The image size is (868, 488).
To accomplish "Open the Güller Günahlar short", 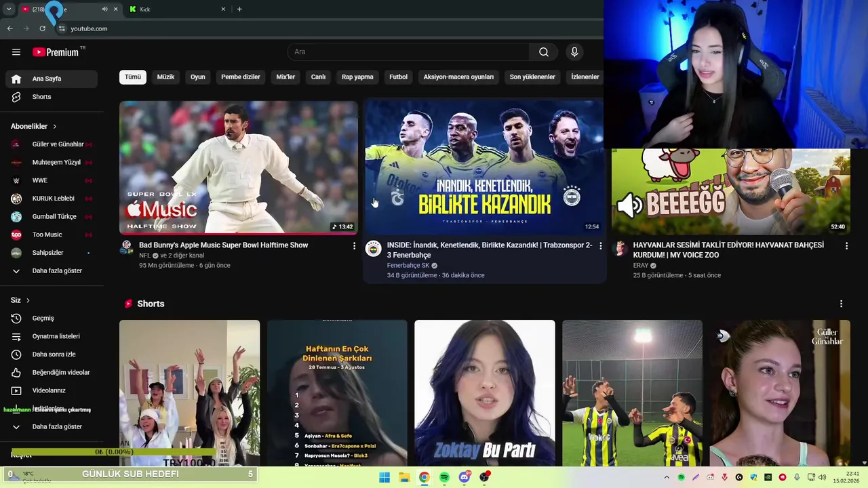I will [780, 393].
